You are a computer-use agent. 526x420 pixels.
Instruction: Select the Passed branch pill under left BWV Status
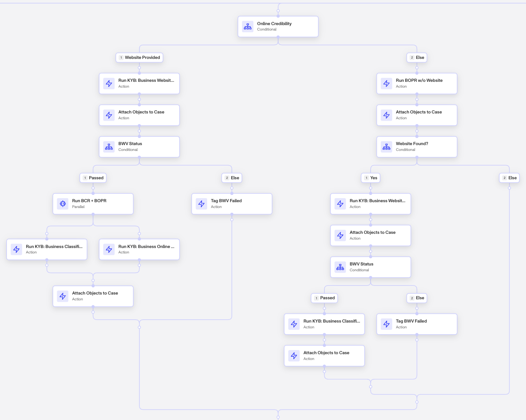tap(93, 178)
